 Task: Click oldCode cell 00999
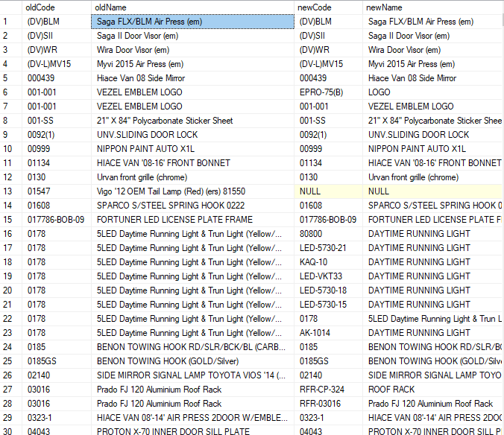pos(57,149)
